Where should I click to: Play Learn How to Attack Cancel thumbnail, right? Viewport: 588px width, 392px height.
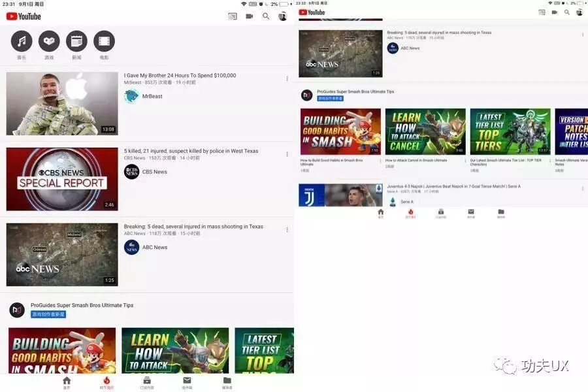pyautogui.click(x=425, y=132)
